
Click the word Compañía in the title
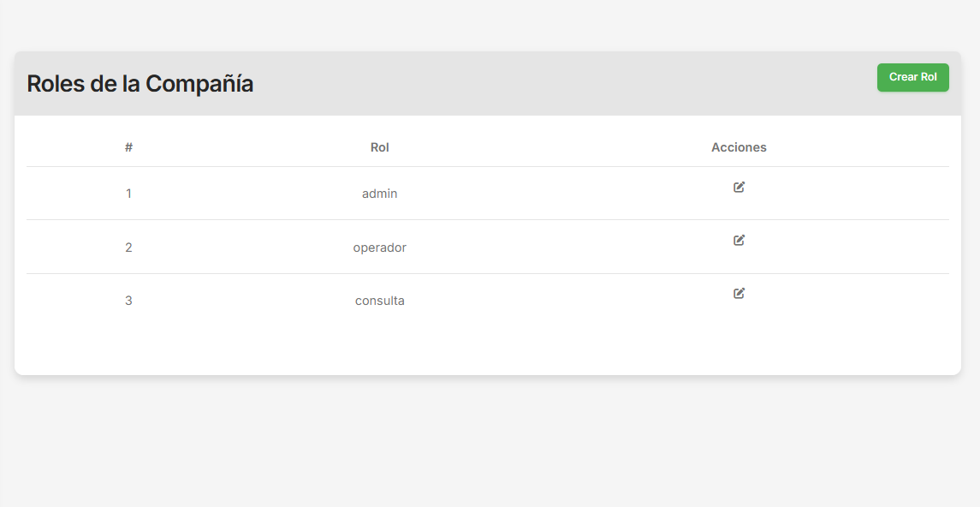click(199, 84)
